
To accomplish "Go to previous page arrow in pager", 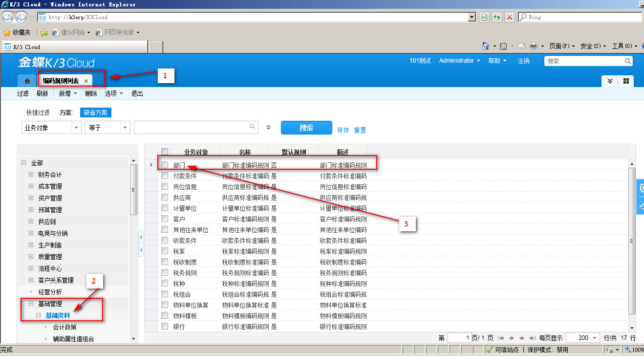I will [512, 338].
